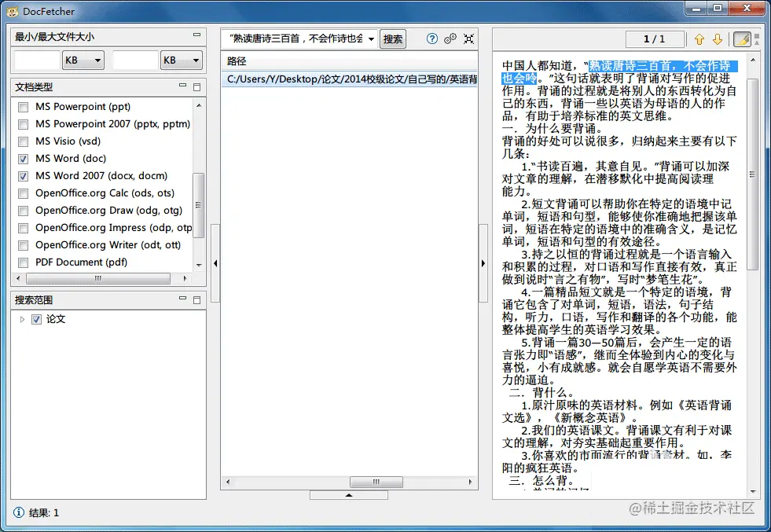
Task: Click preview pane scroll-up arrow
Action: [x=753, y=60]
